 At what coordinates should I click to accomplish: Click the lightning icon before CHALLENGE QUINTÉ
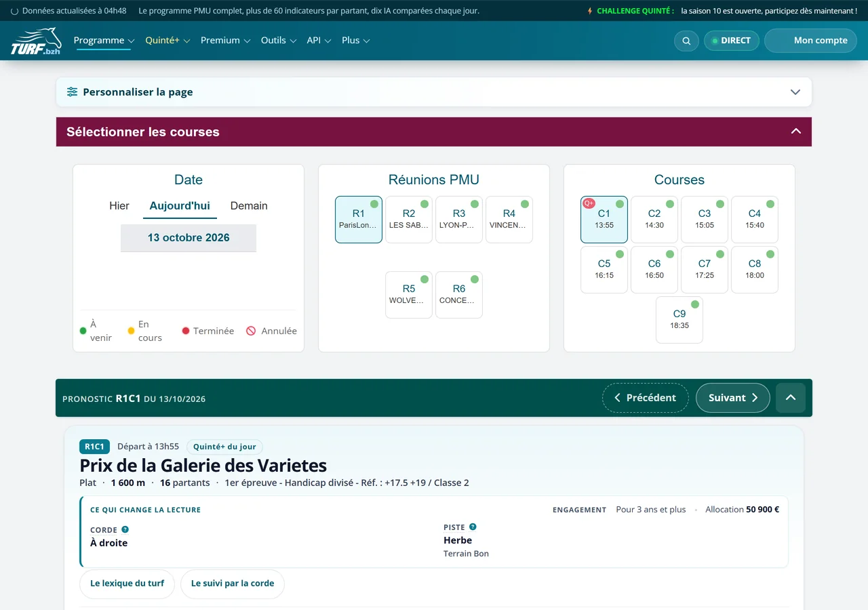pyautogui.click(x=590, y=11)
